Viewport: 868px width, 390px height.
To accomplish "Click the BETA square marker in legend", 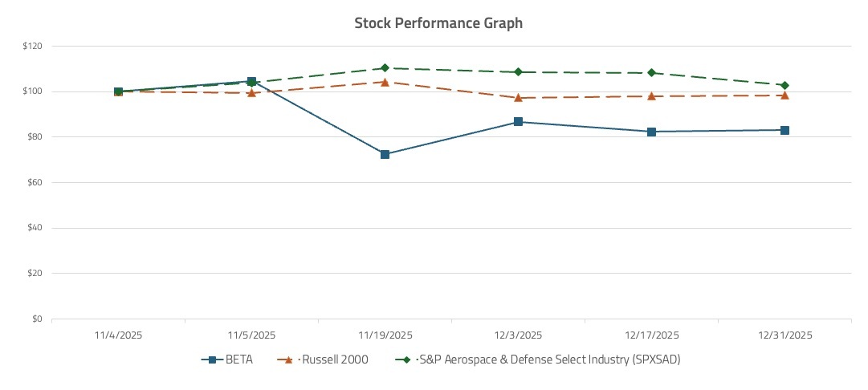I will tap(212, 360).
